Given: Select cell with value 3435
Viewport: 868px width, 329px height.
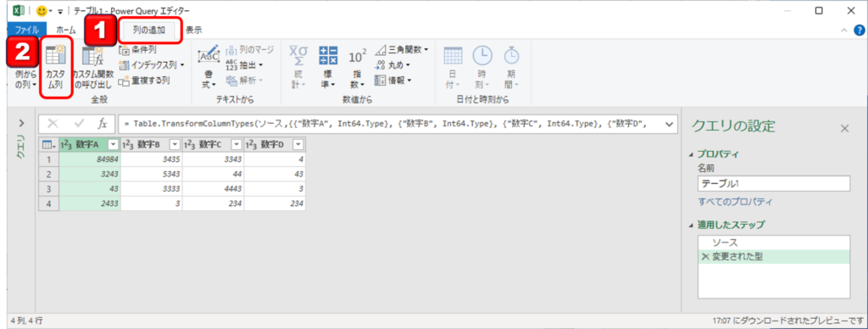Looking at the screenshot, I should (152, 159).
